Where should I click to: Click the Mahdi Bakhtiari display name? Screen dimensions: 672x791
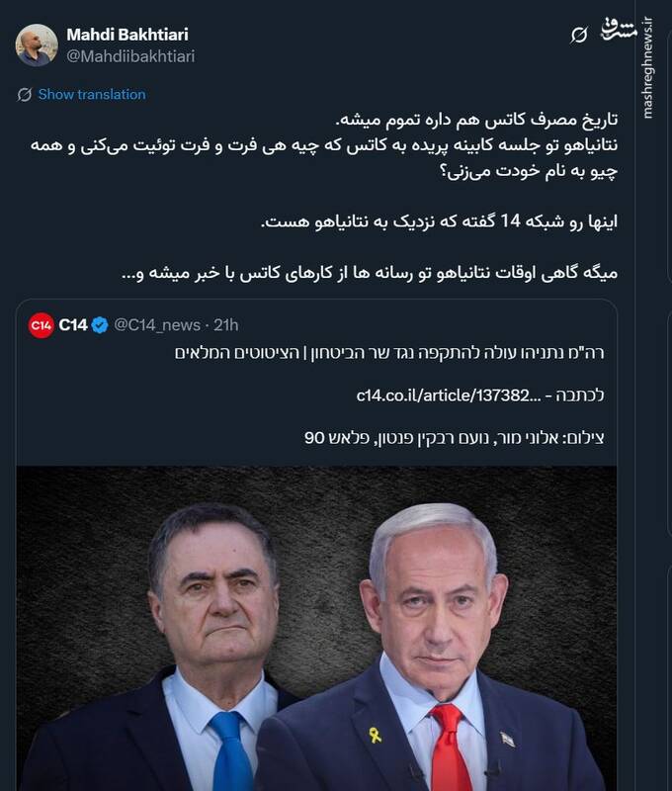[127, 35]
